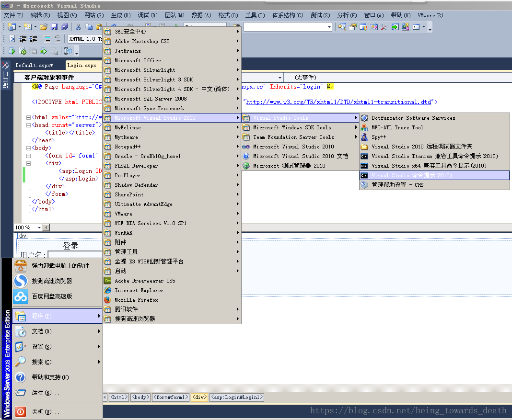Click the Format Document icon on HTML toolbar
Screen dimensions: 512x420
click(x=12, y=39)
